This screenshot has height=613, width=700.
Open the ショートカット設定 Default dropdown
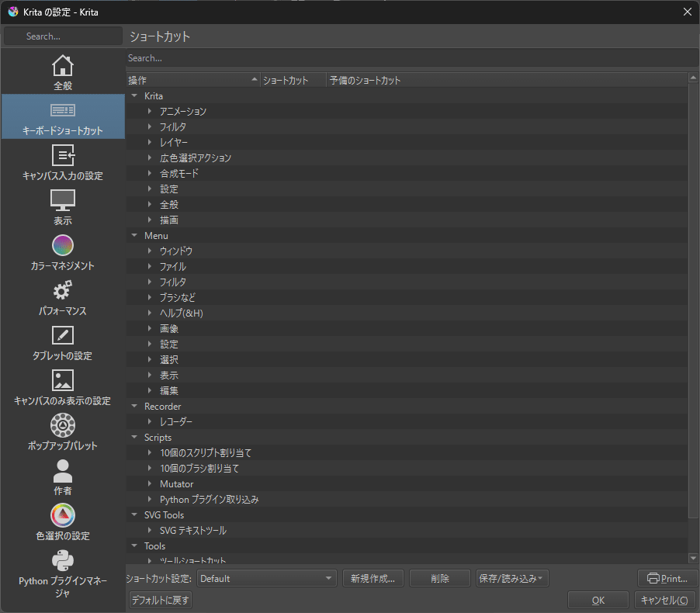[266, 578]
